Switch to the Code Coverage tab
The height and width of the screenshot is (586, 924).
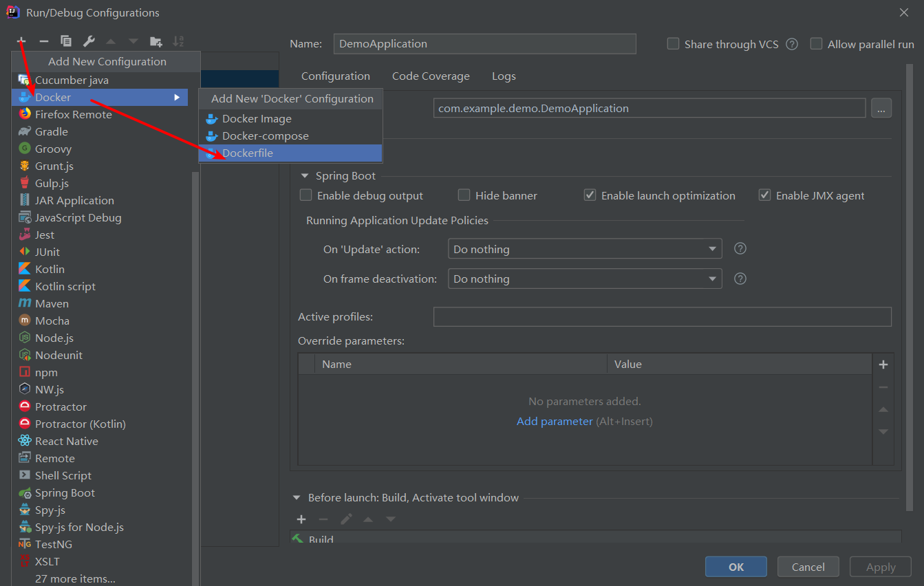tap(431, 76)
